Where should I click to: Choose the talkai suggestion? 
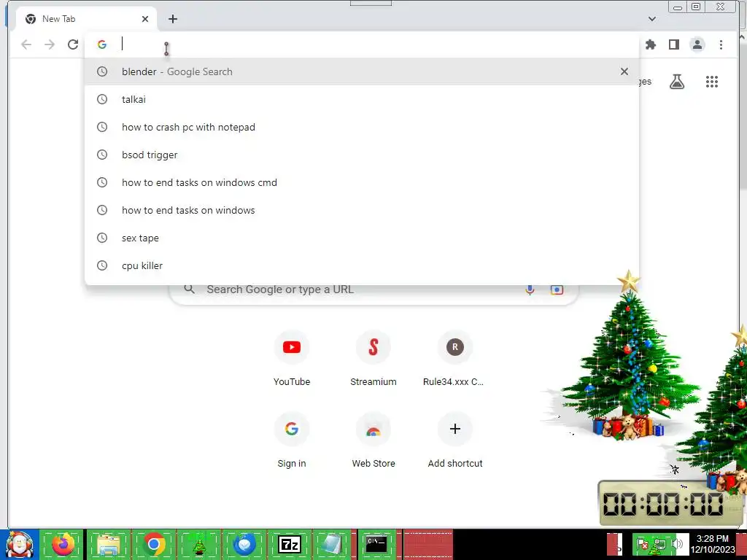362,99
